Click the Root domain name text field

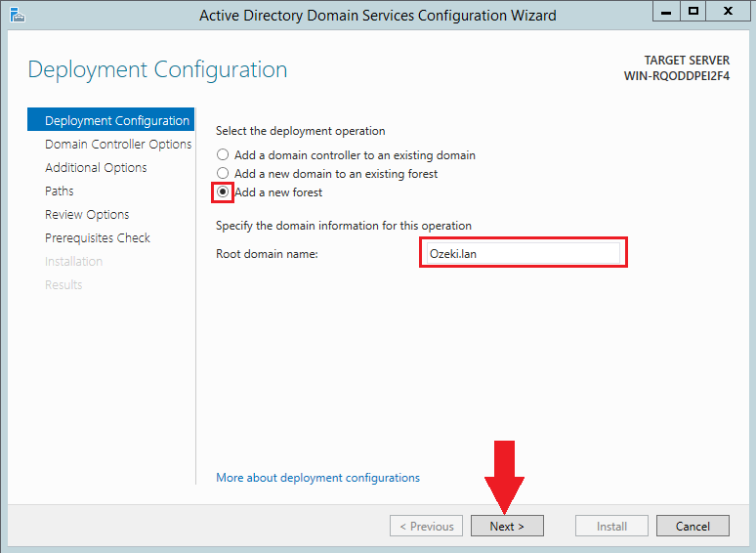coord(523,253)
